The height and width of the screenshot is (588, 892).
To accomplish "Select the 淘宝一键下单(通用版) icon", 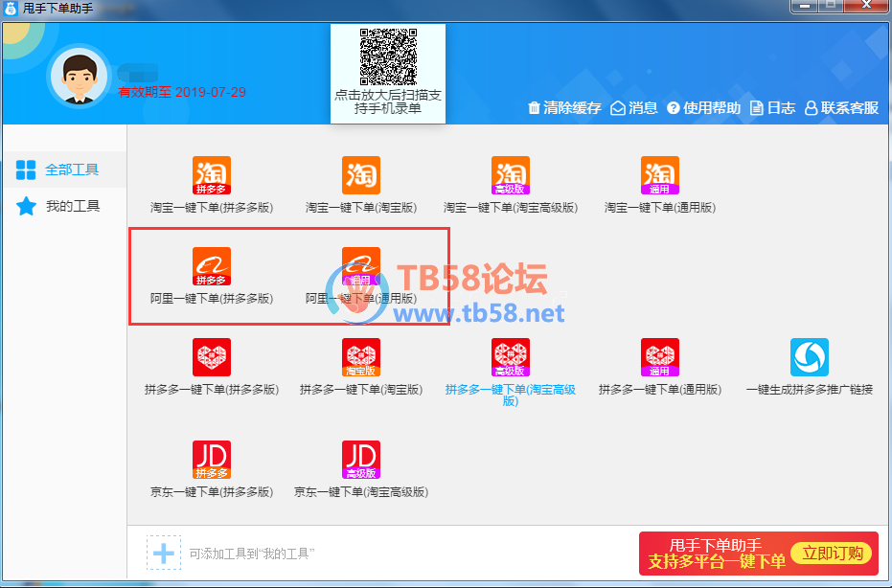I will point(660,175).
